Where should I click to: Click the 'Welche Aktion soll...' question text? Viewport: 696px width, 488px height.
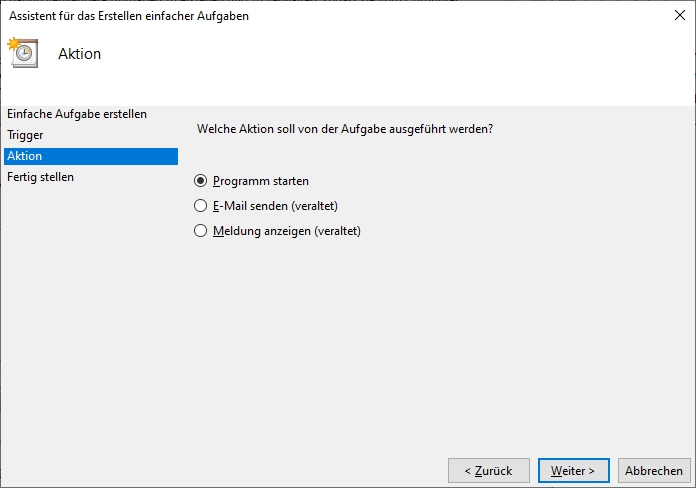345,129
